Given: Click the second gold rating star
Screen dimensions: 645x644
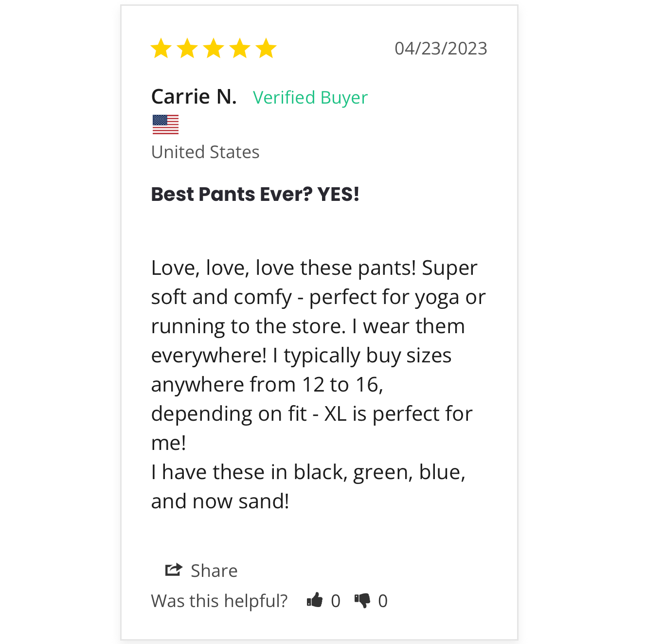Looking at the screenshot, I should [x=187, y=48].
